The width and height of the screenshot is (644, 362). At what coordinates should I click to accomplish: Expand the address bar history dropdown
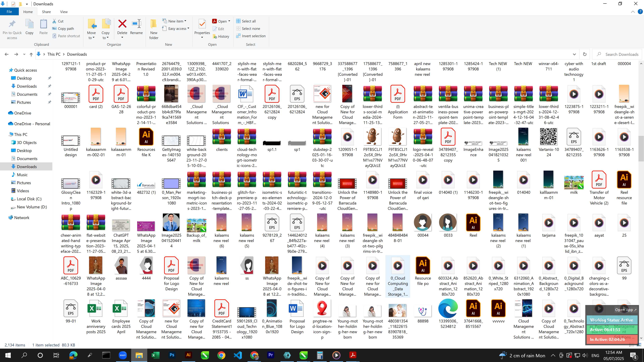pos(574,54)
